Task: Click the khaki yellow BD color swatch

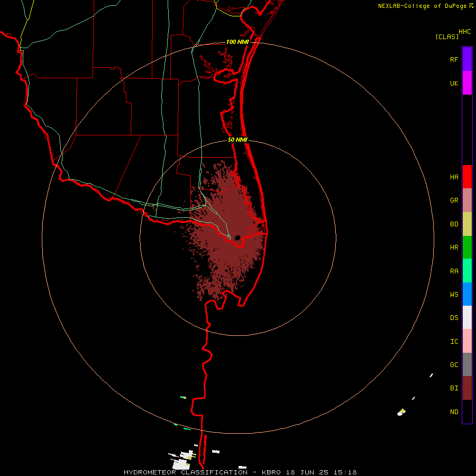Action: click(x=467, y=224)
